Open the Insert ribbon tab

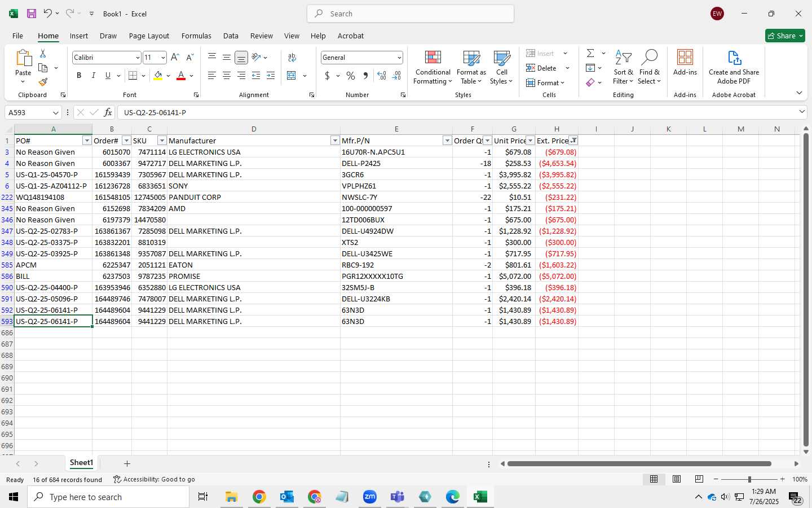[79, 36]
